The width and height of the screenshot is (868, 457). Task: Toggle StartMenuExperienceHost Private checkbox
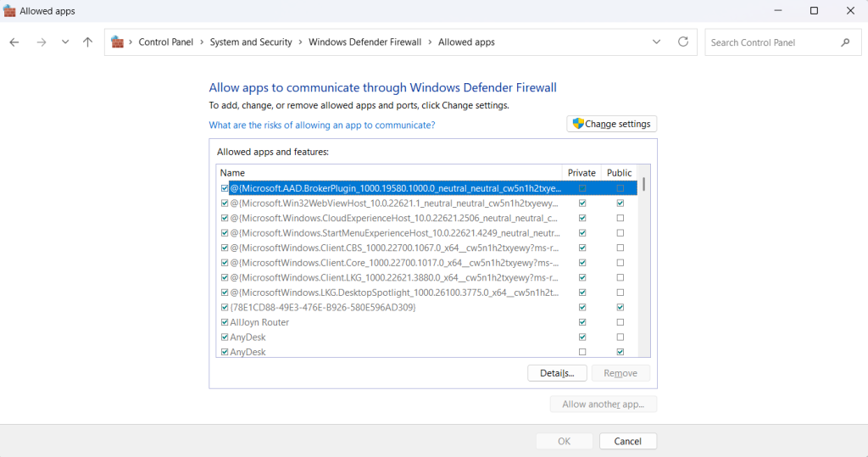[582, 233]
